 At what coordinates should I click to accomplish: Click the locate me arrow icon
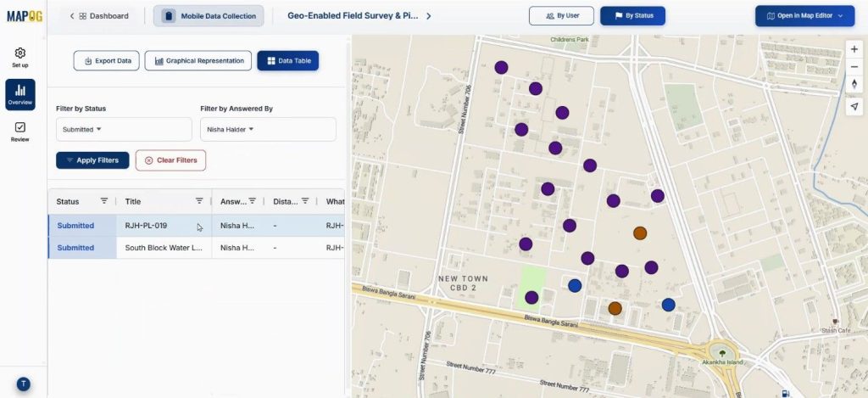pos(854,106)
